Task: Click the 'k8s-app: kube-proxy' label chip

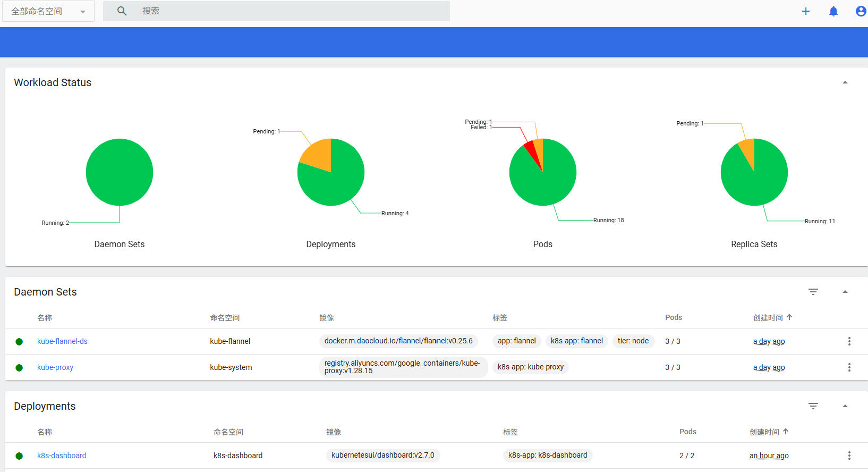Action: pyautogui.click(x=531, y=367)
